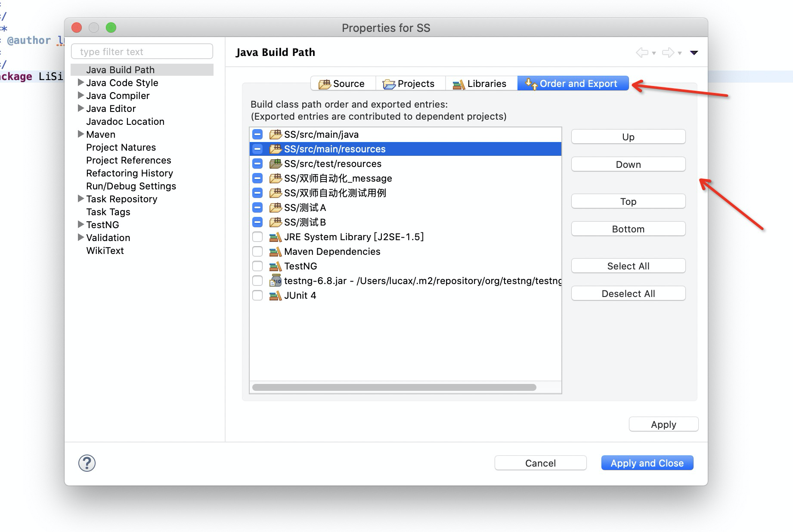Enable the TestNG export checkbox
This screenshot has height=532, width=793.
click(257, 266)
